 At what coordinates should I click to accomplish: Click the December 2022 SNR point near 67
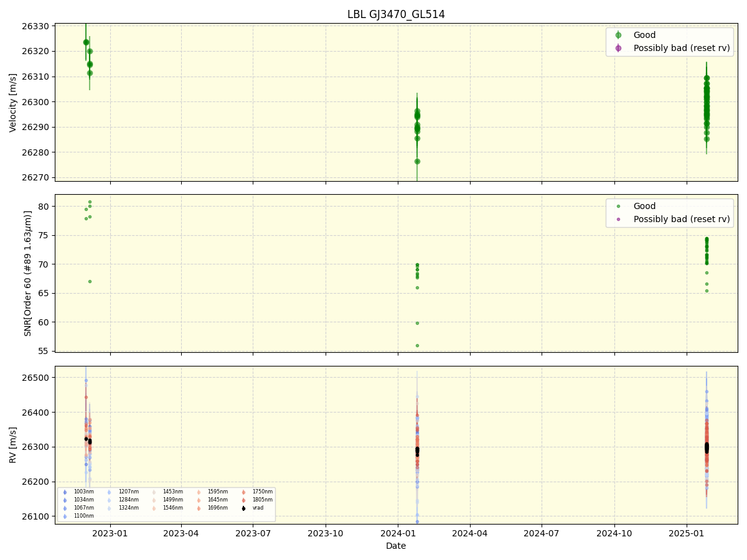click(90, 281)
